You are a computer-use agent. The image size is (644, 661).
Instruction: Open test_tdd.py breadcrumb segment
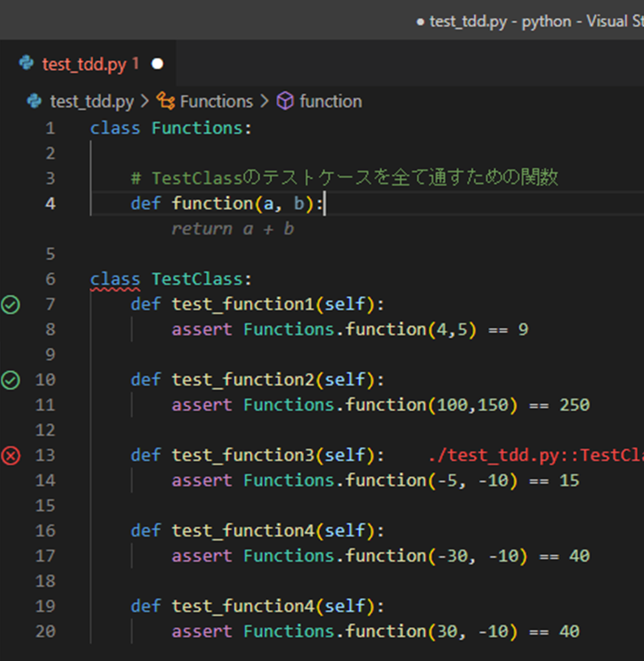[92, 102]
